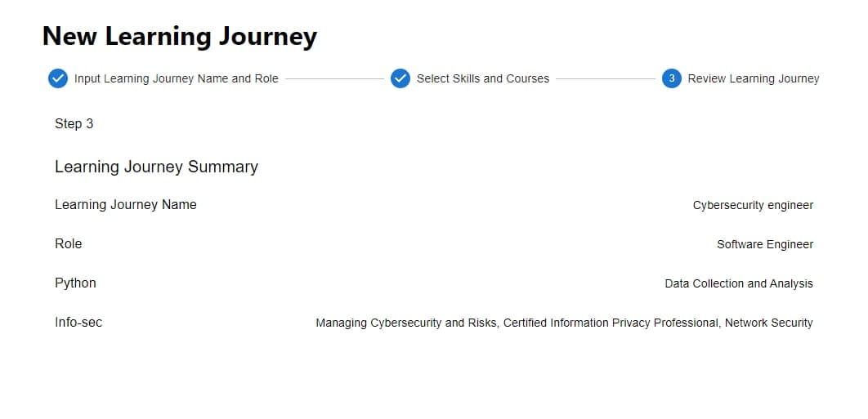Return to Select Skills and Courses step
The height and width of the screenshot is (419, 868).
click(482, 78)
